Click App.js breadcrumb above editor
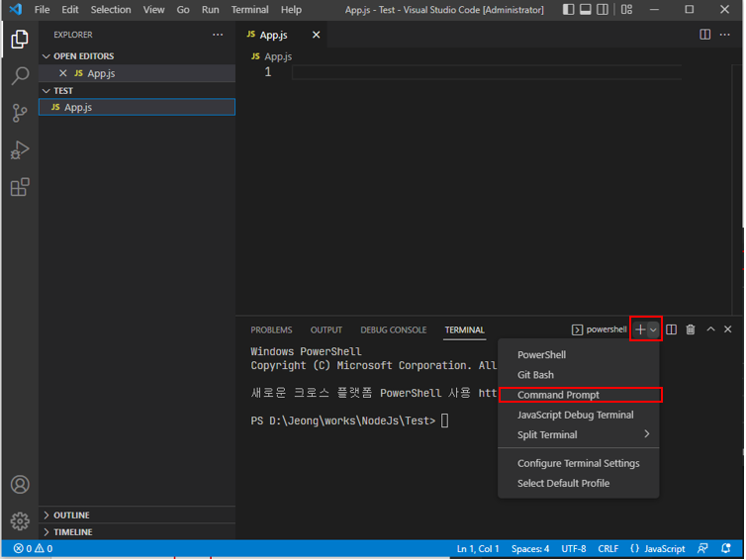Viewport: 746px width, 560px height. [x=272, y=56]
